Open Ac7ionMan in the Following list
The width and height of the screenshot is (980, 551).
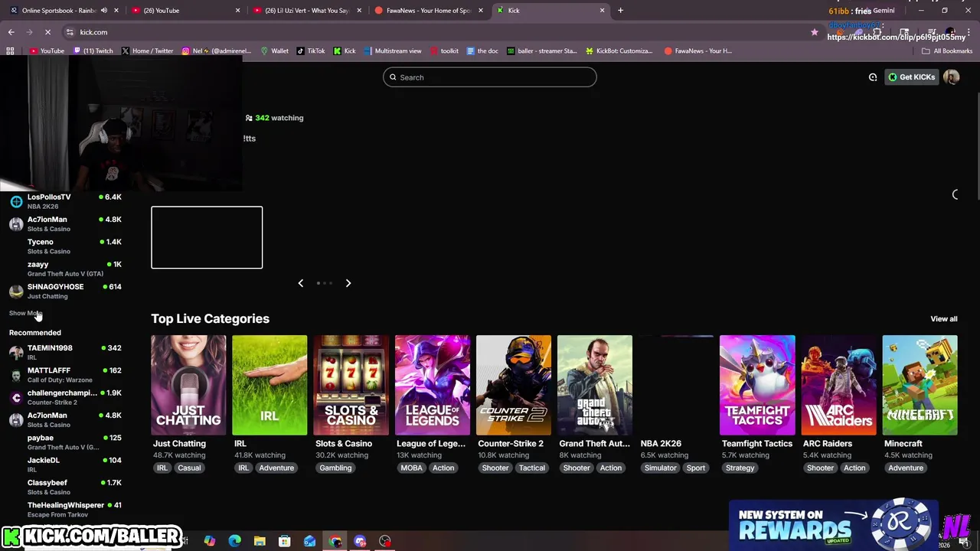65,223
